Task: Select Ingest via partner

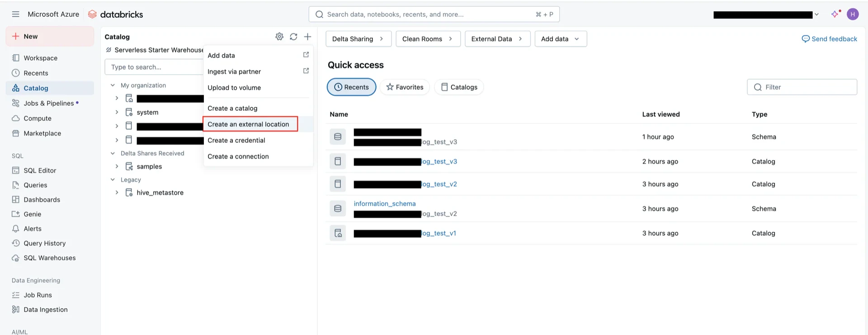Action: pyautogui.click(x=258, y=71)
